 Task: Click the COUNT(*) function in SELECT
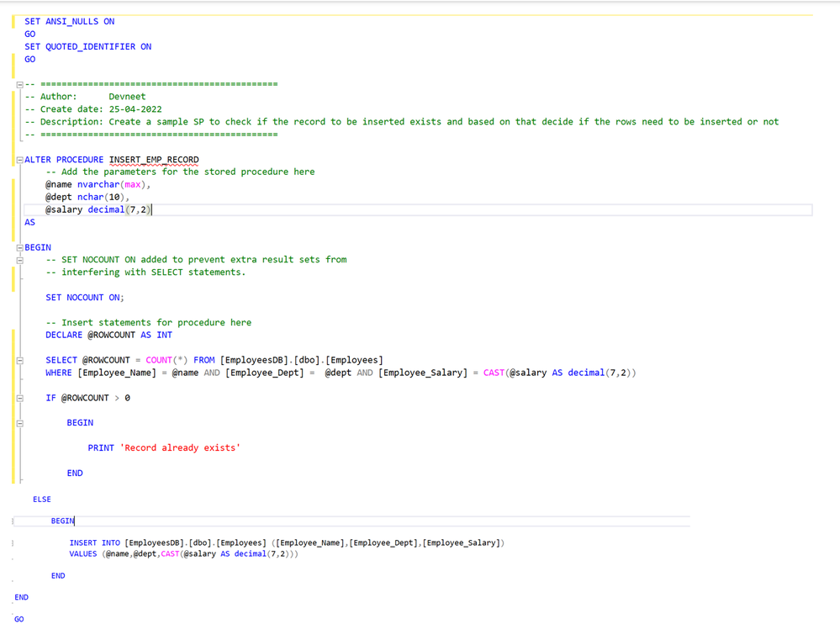tap(166, 360)
